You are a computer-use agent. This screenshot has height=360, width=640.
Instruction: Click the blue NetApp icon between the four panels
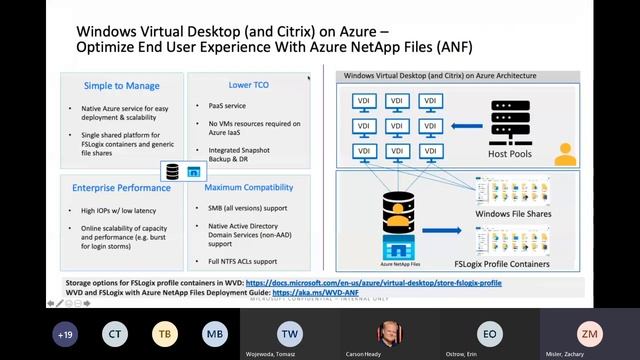(194, 172)
